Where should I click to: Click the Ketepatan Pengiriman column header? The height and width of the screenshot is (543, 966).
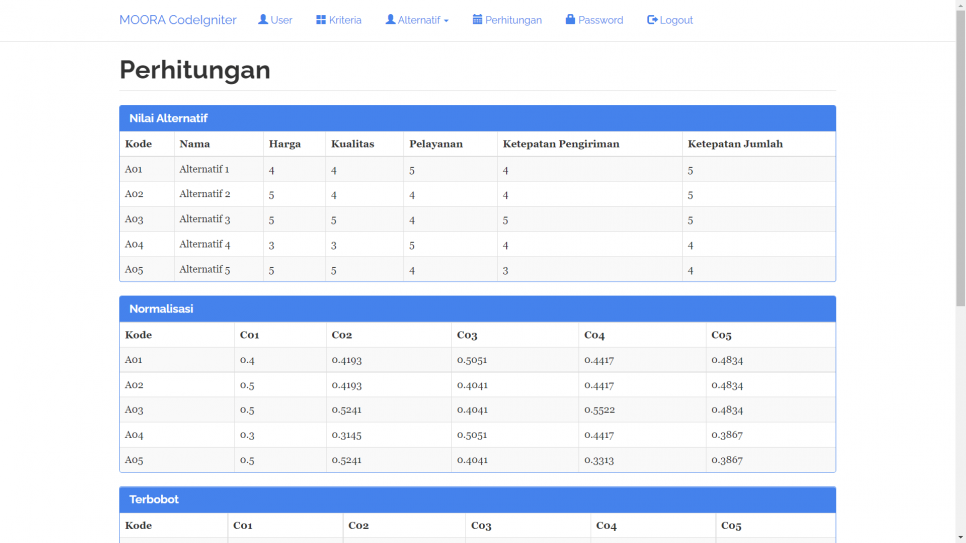click(x=561, y=144)
